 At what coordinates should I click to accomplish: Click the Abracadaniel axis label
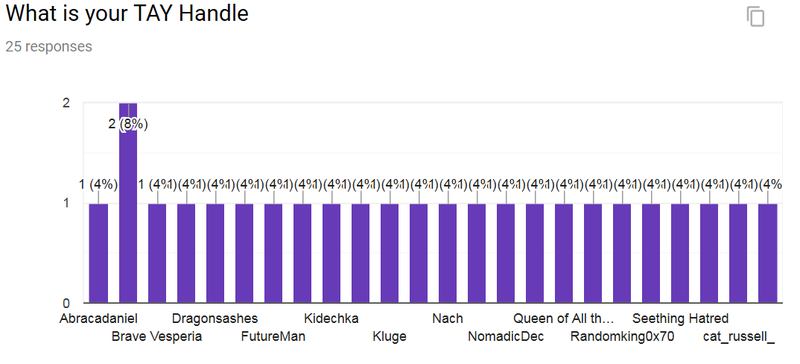98,319
